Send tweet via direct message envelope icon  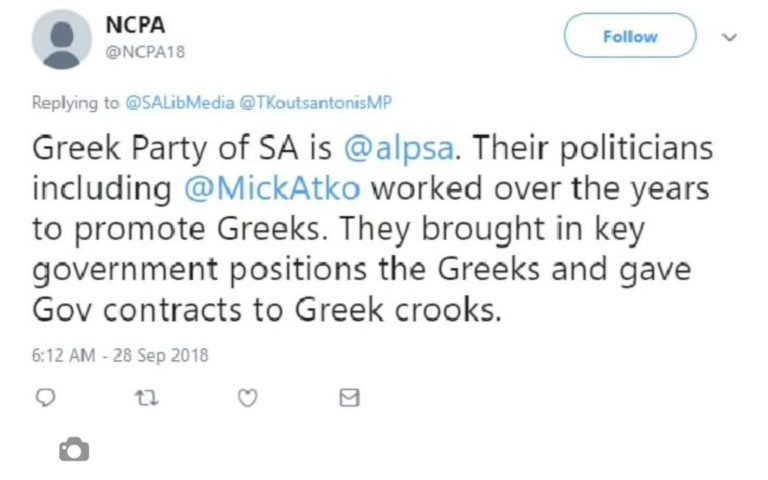pos(349,398)
